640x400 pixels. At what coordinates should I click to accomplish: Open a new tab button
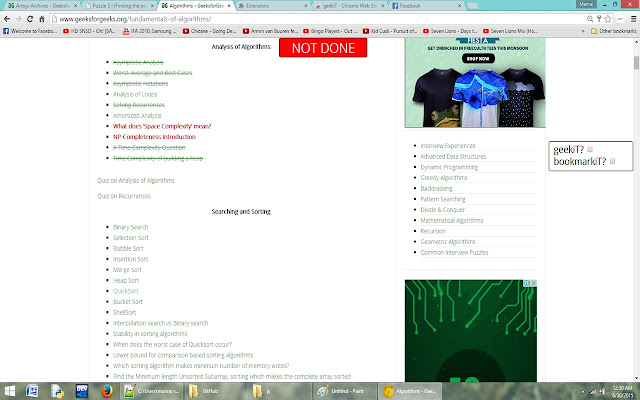point(472,6)
